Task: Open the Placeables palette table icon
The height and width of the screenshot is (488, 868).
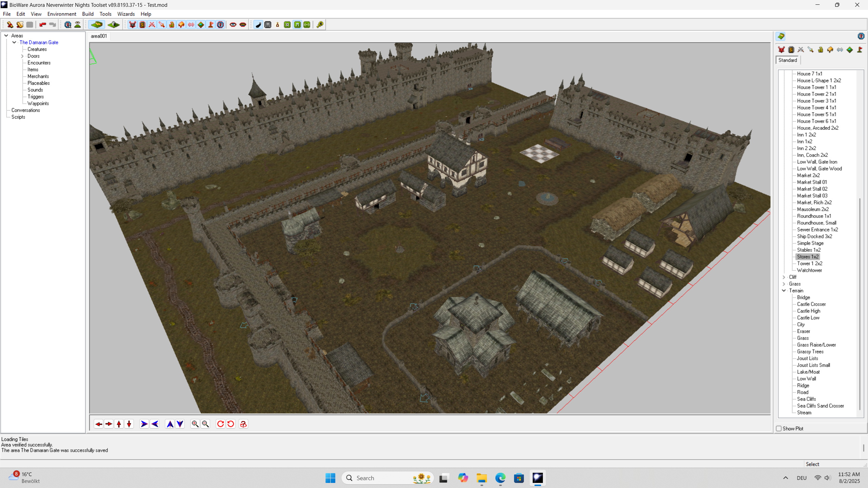Action: 830,50
